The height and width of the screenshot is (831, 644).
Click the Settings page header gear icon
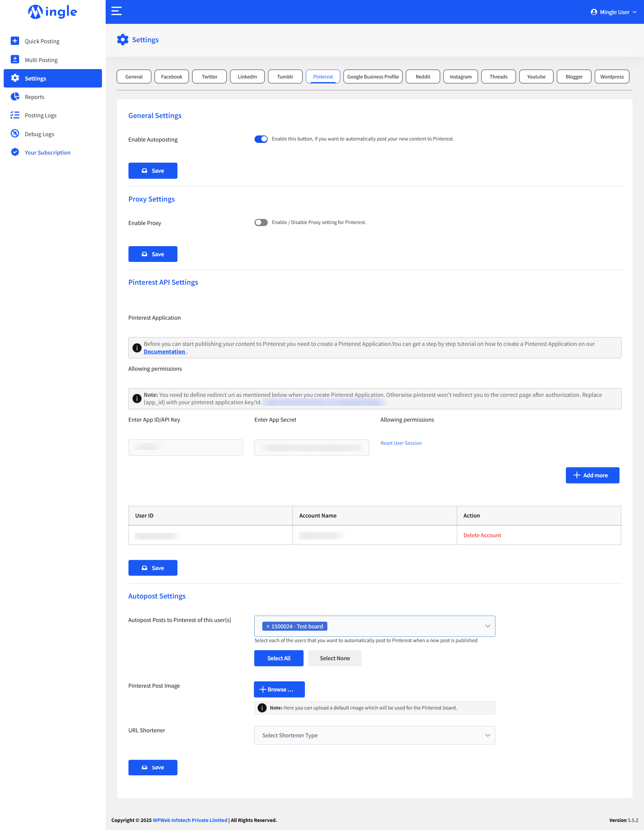pos(122,40)
